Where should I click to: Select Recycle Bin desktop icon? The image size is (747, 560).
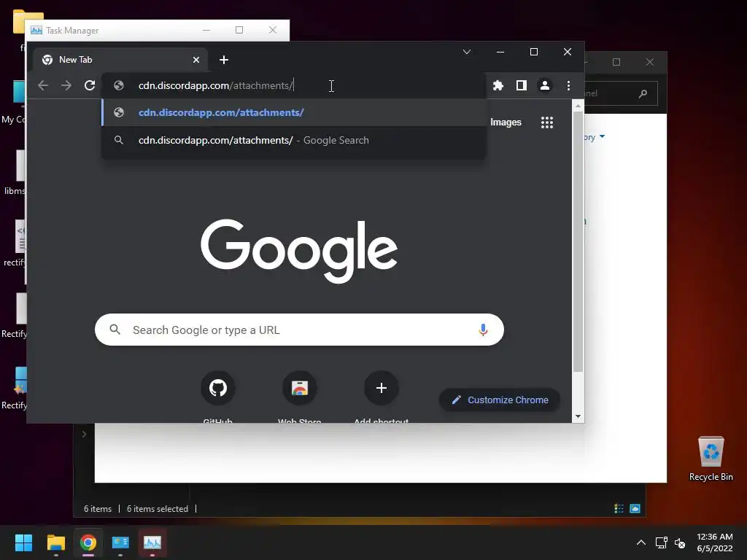(711, 459)
